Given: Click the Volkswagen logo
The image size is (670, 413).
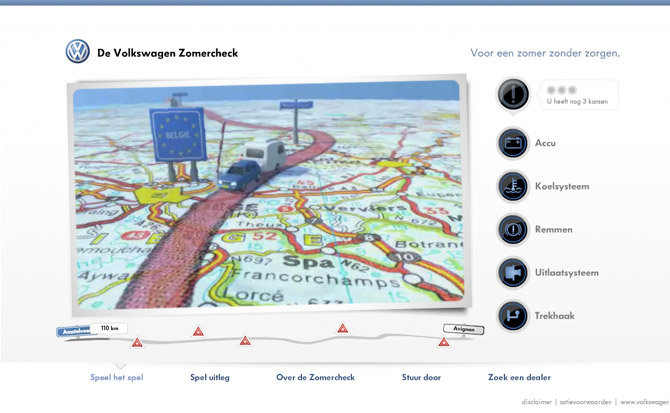Looking at the screenshot, I should pyautogui.click(x=77, y=52).
